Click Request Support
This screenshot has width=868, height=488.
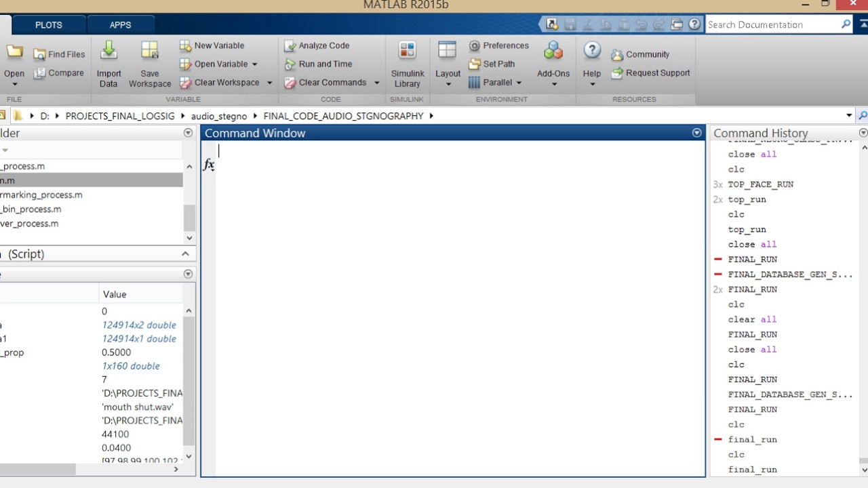(x=650, y=73)
